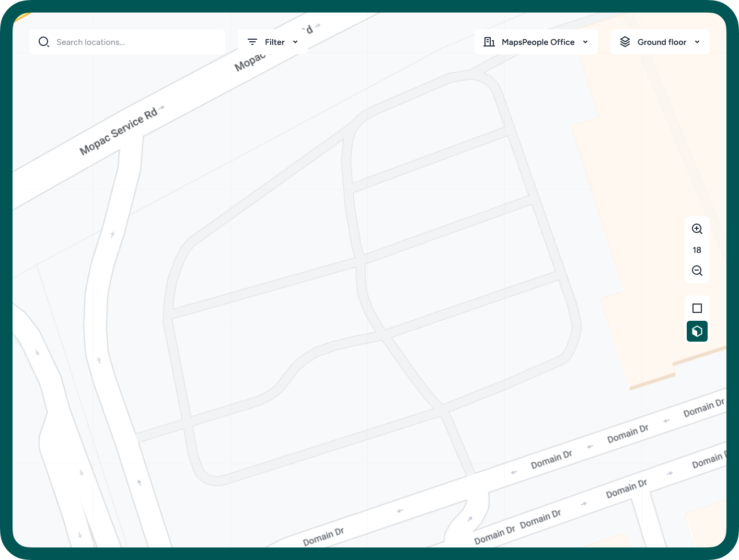The width and height of the screenshot is (739, 560).
Task: Zoom out with the minus magnifier
Action: (x=697, y=271)
